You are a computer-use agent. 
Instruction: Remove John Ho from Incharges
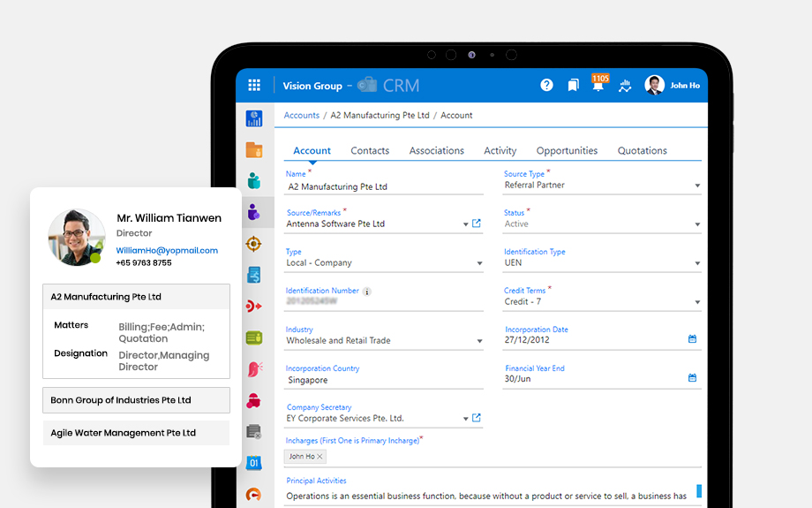(x=320, y=457)
